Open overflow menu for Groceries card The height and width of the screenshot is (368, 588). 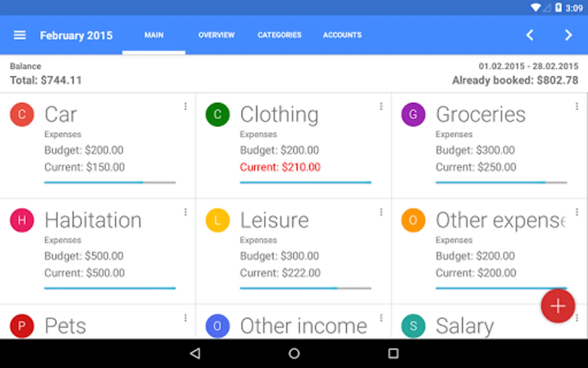(577, 106)
